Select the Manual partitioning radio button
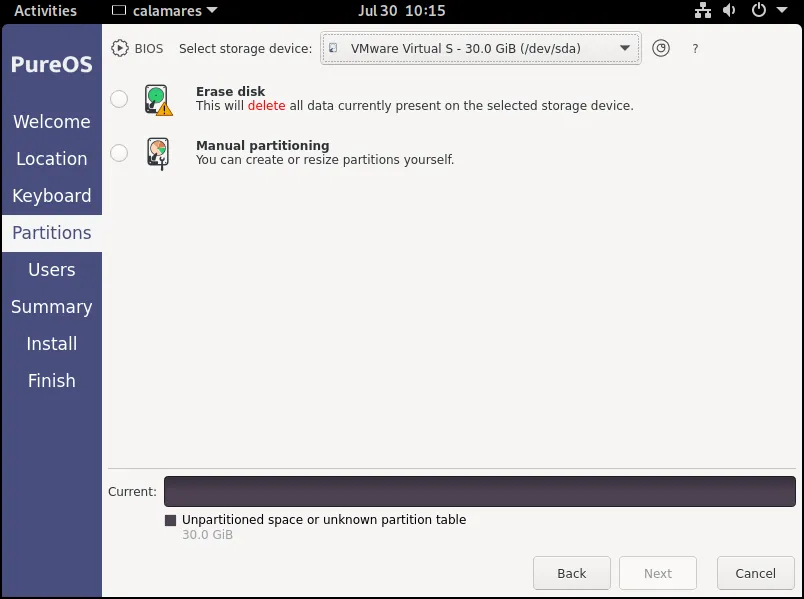This screenshot has width=804, height=599. pos(119,153)
